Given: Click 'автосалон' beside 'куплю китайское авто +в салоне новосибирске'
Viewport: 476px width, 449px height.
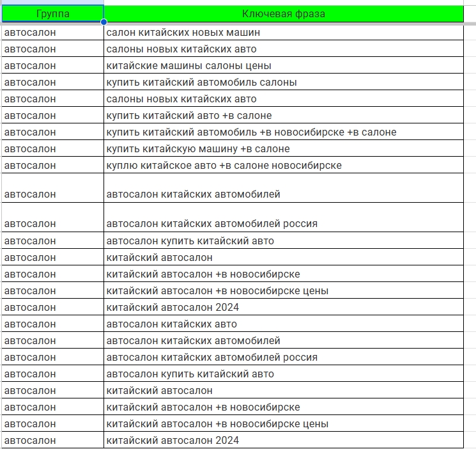Looking at the screenshot, I should click(x=52, y=166).
